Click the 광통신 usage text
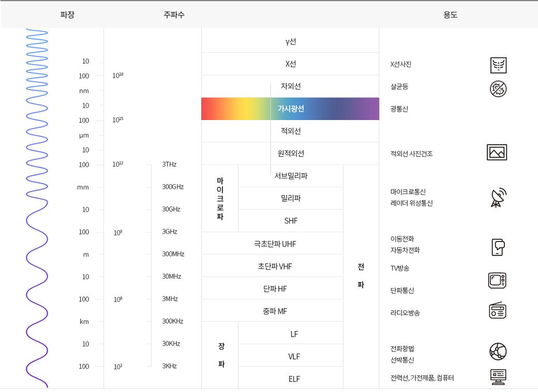Image resolution: width=538 pixels, height=392 pixels. 399,109
